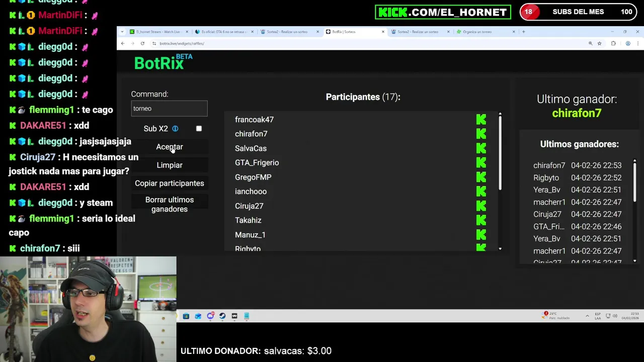644x362 pixels.
Task: Select participant SalvaCas in the list
Action: click(x=251, y=148)
